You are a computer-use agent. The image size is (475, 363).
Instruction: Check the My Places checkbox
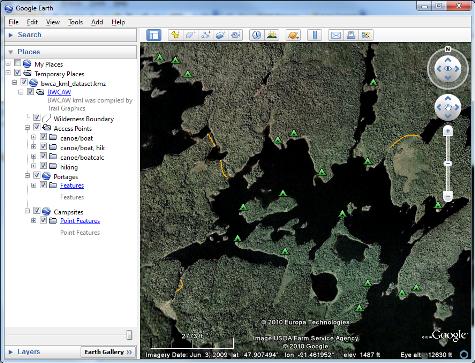pos(17,63)
